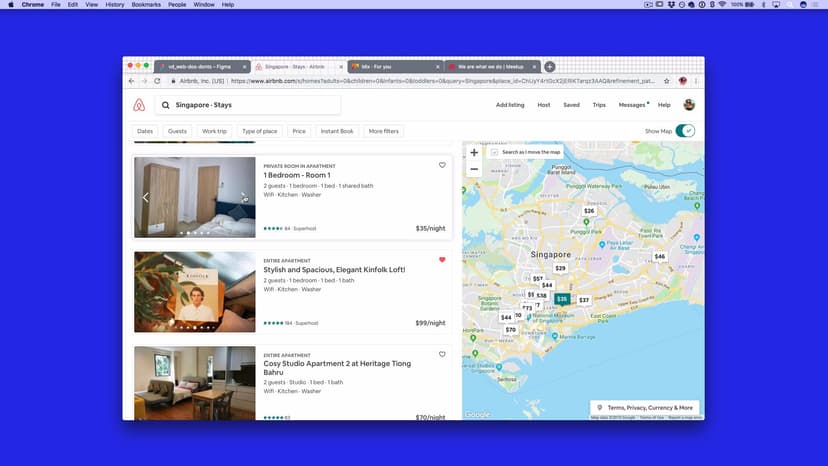
Task: Click the More filters button
Action: pyautogui.click(x=383, y=131)
